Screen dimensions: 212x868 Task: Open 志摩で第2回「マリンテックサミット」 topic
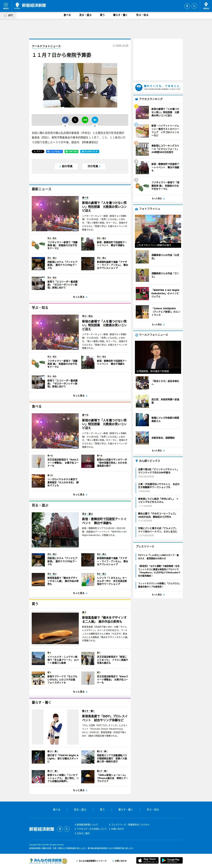tap(159, 471)
